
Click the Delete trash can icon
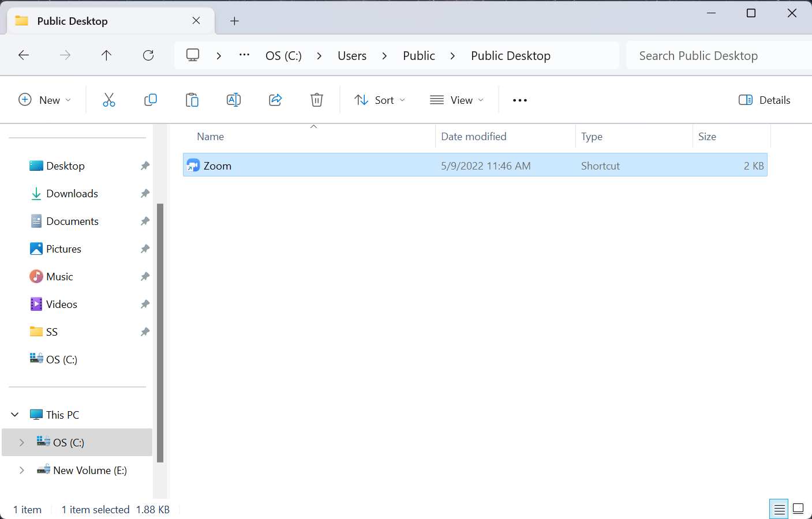click(x=317, y=100)
